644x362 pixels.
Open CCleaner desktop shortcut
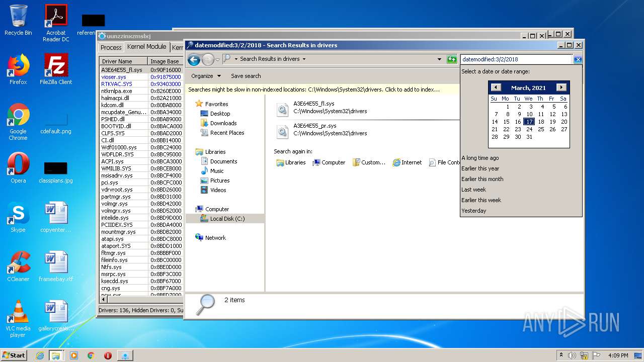pos(18,266)
